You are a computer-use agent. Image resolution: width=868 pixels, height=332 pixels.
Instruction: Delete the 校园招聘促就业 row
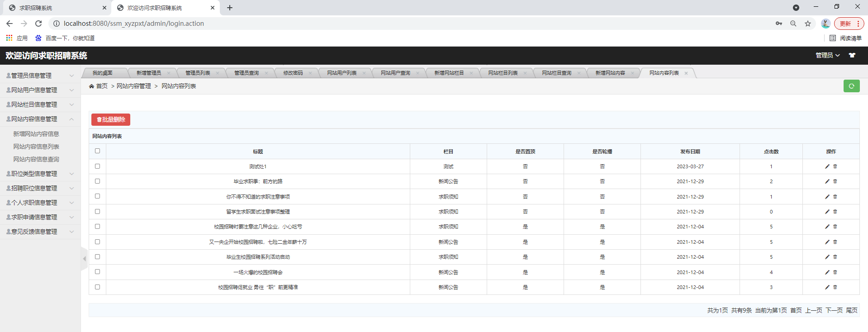pyautogui.click(x=835, y=287)
